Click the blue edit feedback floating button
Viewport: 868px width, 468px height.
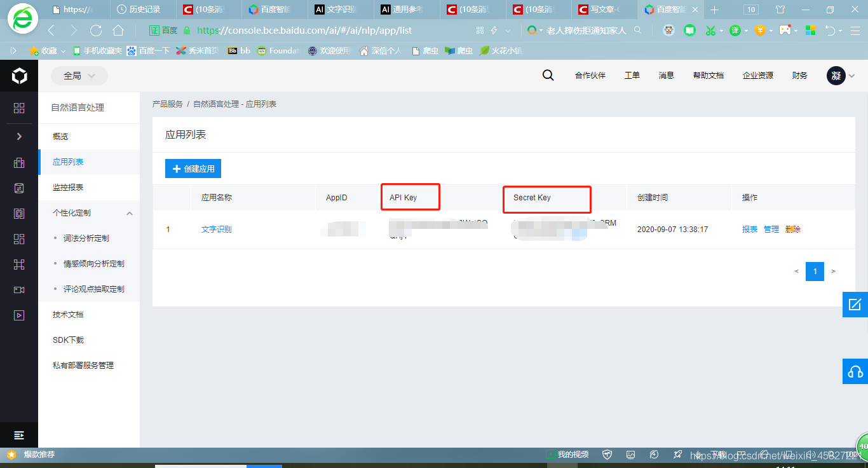click(x=855, y=305)
